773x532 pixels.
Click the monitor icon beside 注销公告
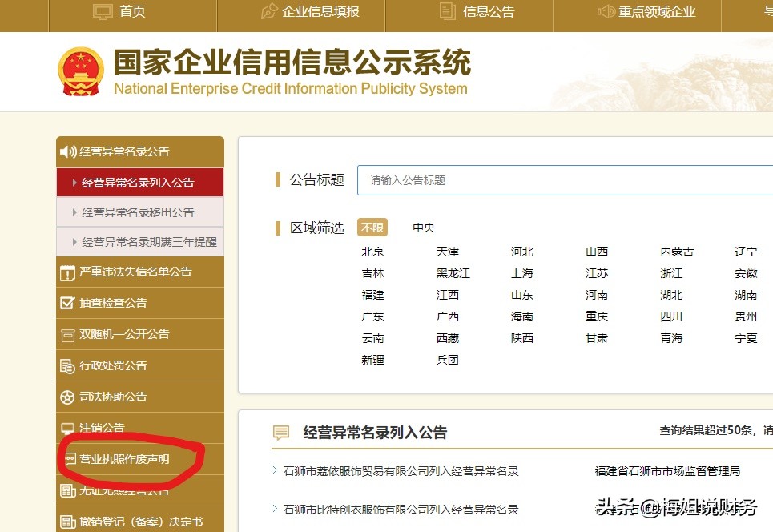tap(68, 427)
